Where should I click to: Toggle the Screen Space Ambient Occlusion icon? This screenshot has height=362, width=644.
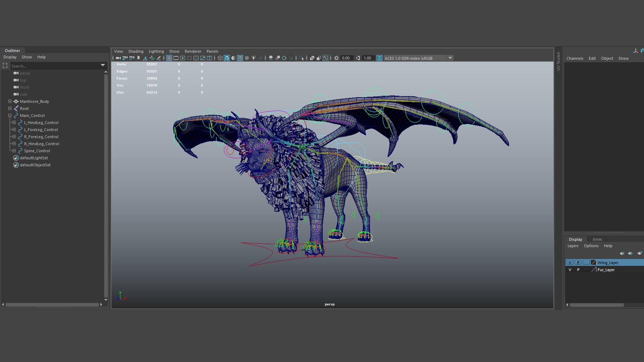coord(271,58)
